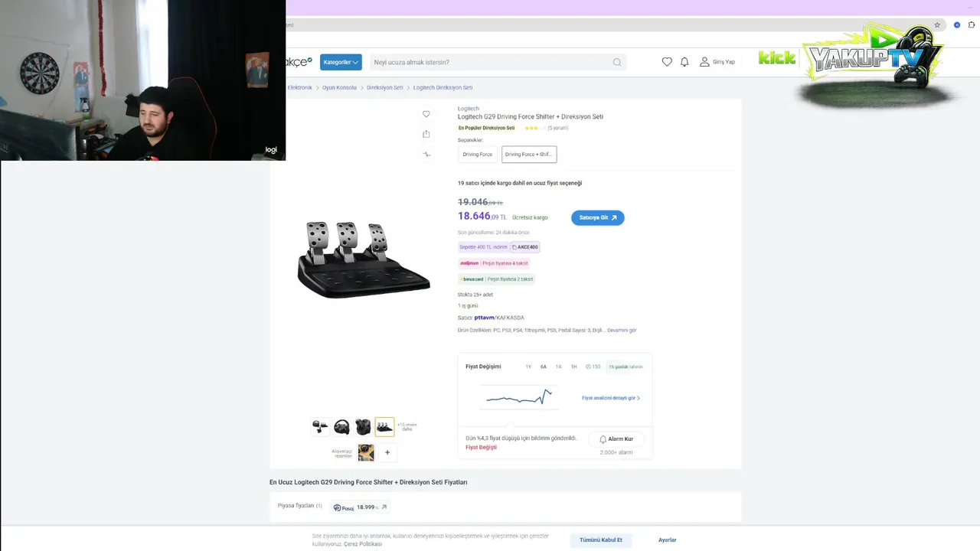
Task: Click the Fiyat Değişti red text
Action: pyautogui.click(x=482, y=448)
